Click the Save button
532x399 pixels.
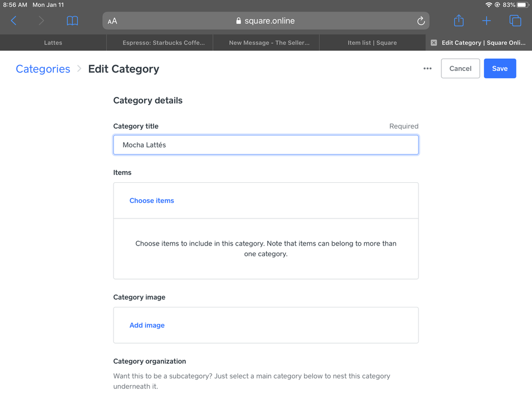pos(500,69)
